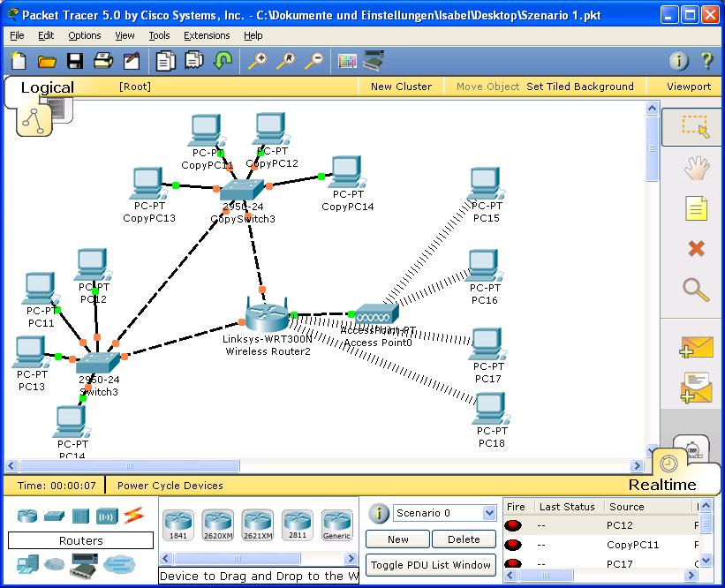Select the Custom Made Devices category icon

85,565
